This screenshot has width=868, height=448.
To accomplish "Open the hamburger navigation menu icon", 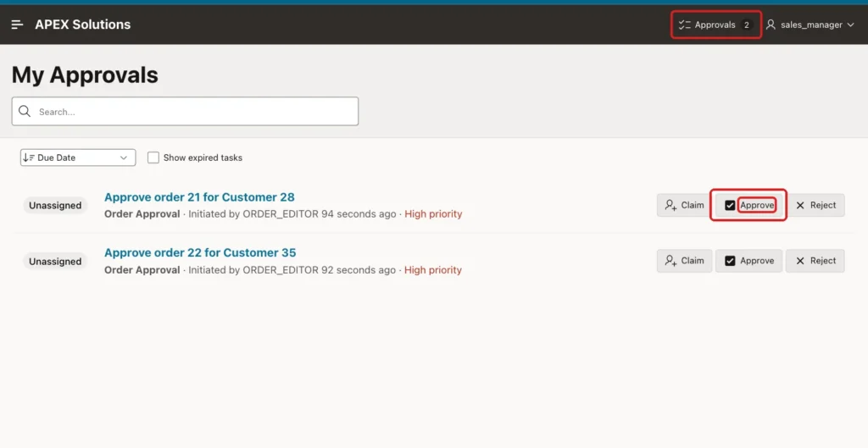I will (17, 25).
